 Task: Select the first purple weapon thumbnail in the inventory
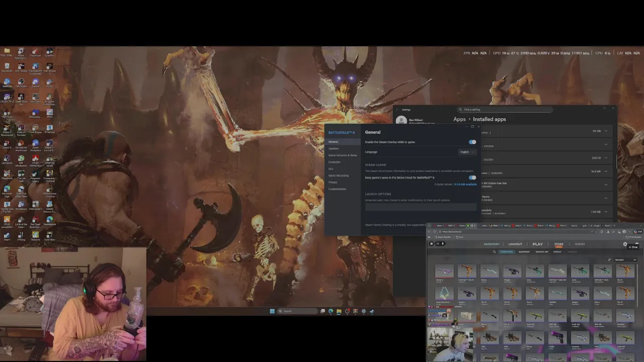click(x=444, y=271)
